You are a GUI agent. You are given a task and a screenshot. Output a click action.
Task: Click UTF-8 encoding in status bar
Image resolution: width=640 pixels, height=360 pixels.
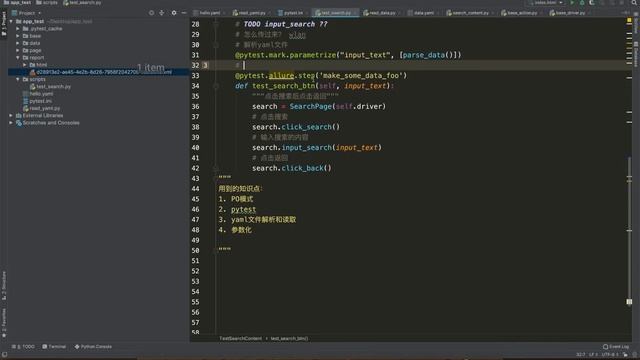point(610,355)
